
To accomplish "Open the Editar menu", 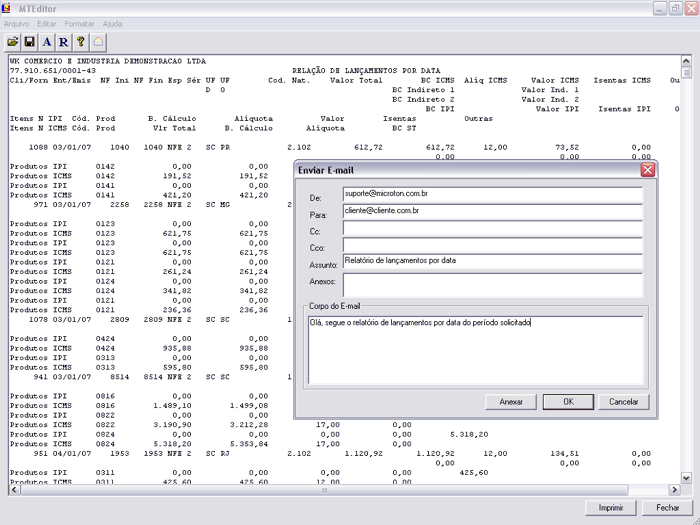I will point(46,23).
